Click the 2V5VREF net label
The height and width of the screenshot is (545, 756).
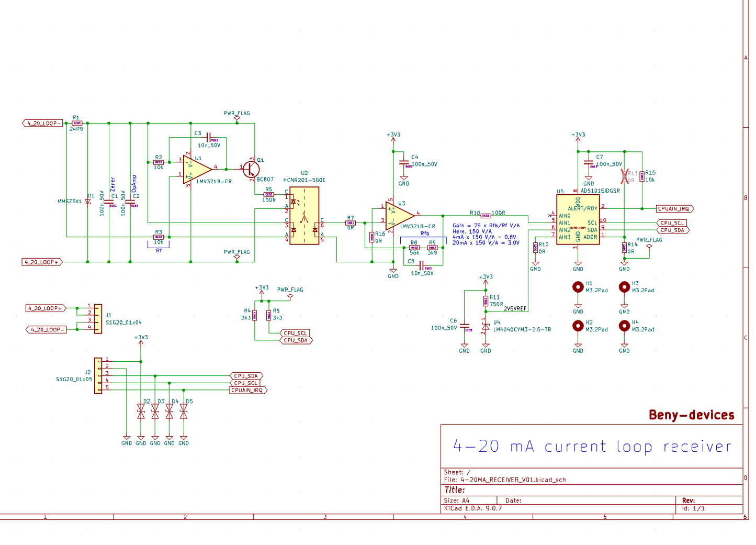click(515, 309)
